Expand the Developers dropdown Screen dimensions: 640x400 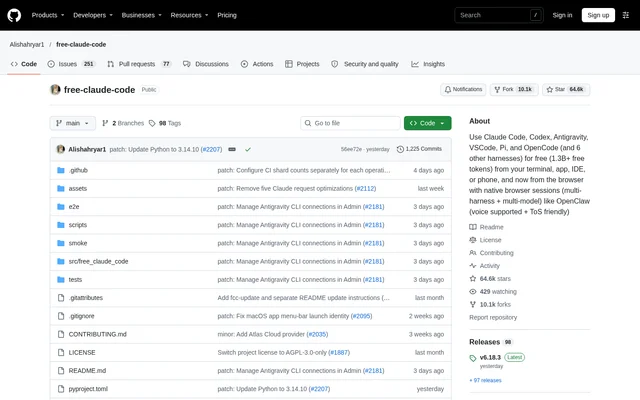click(93, 15)
